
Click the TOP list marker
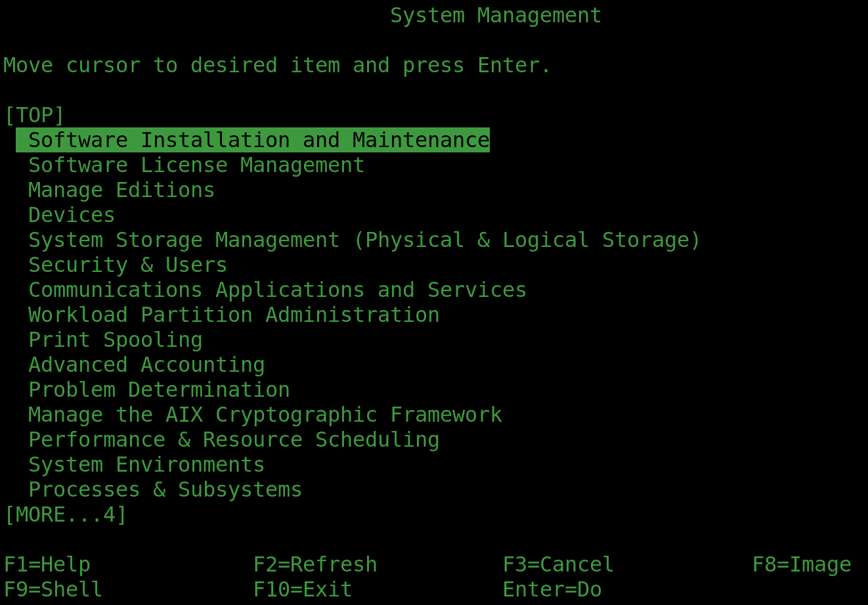click(x=33, y=114)
